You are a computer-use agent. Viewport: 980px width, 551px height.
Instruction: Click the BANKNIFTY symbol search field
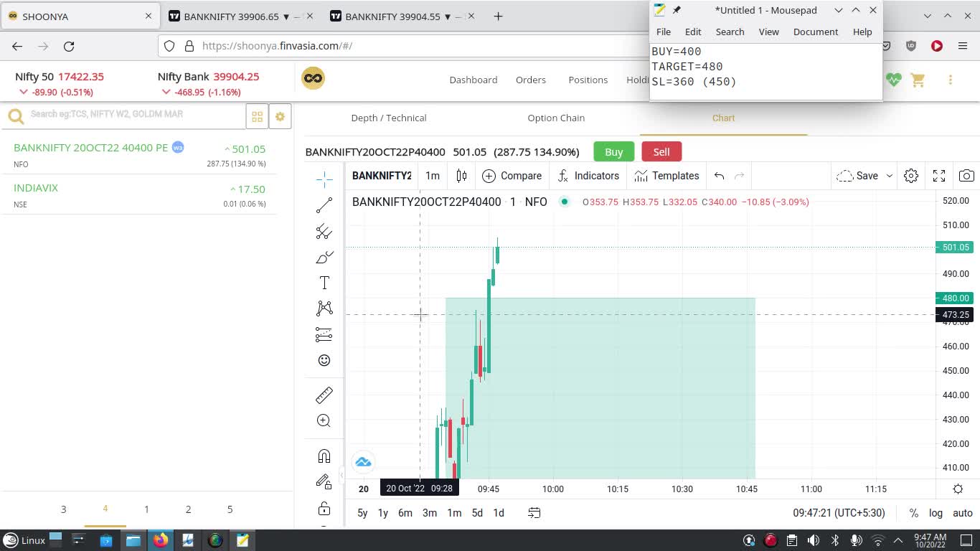tap(382, 176)
